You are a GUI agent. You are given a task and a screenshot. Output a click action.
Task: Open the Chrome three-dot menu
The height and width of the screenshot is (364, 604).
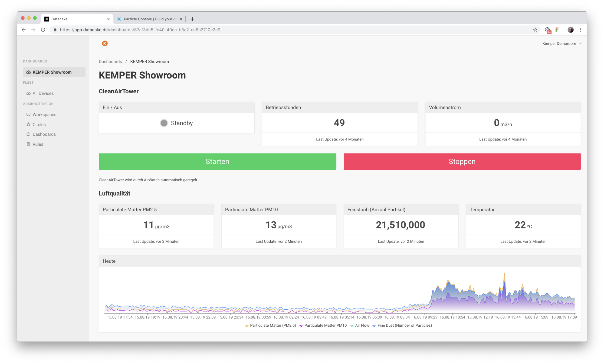pos(580,30)
